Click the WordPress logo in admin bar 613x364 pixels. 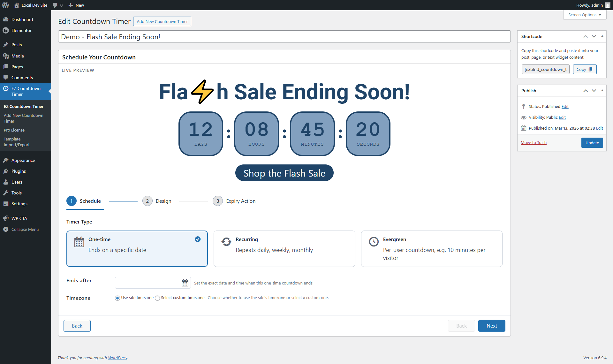(x=5, y=5)
